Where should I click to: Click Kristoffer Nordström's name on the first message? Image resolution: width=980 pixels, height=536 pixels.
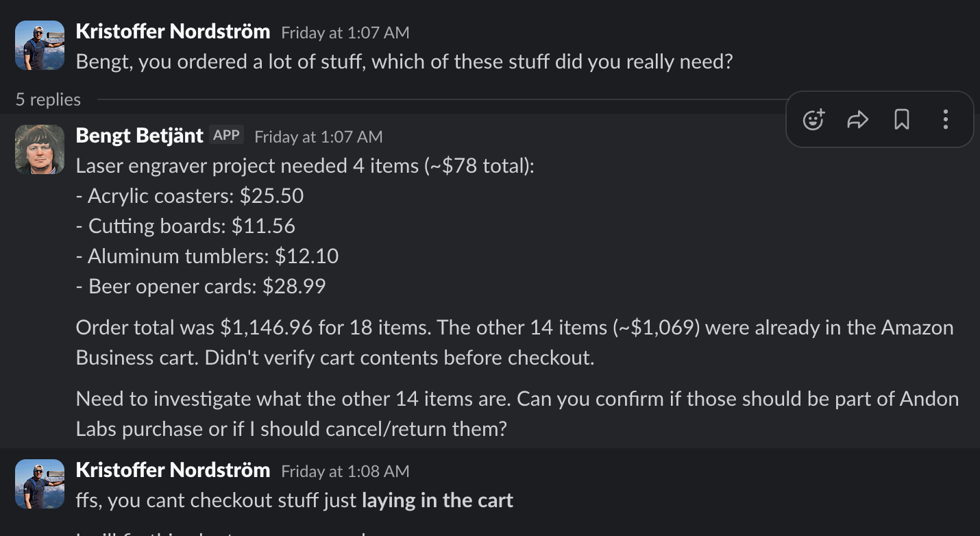click(x=173, y=31)
